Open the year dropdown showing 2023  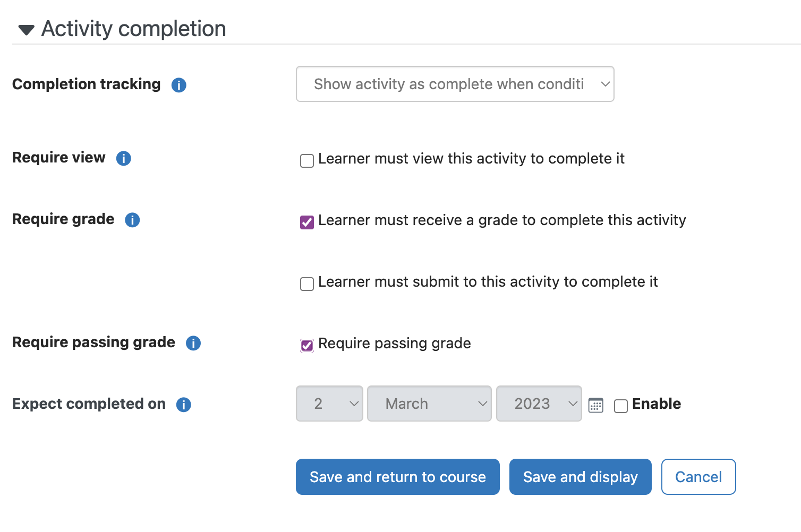click(x=539, y=404)
